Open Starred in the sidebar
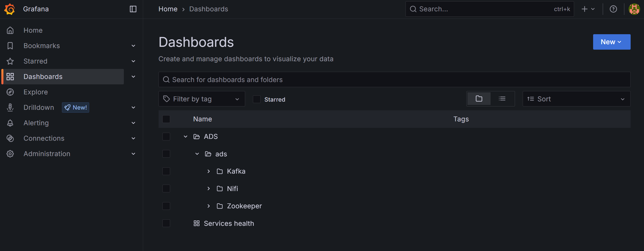Image resolution: width=644 pixels, height=251 pixels. click(x=35, y=61)
